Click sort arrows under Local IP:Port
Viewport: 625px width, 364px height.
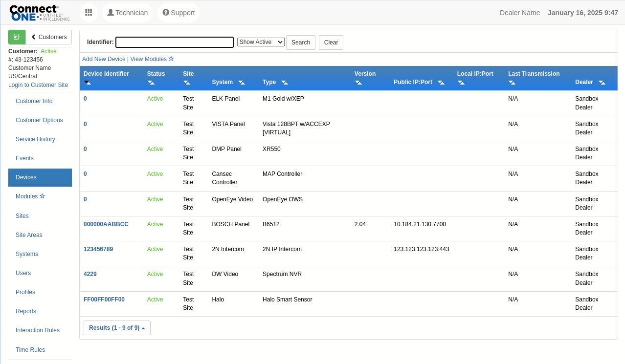461,82
